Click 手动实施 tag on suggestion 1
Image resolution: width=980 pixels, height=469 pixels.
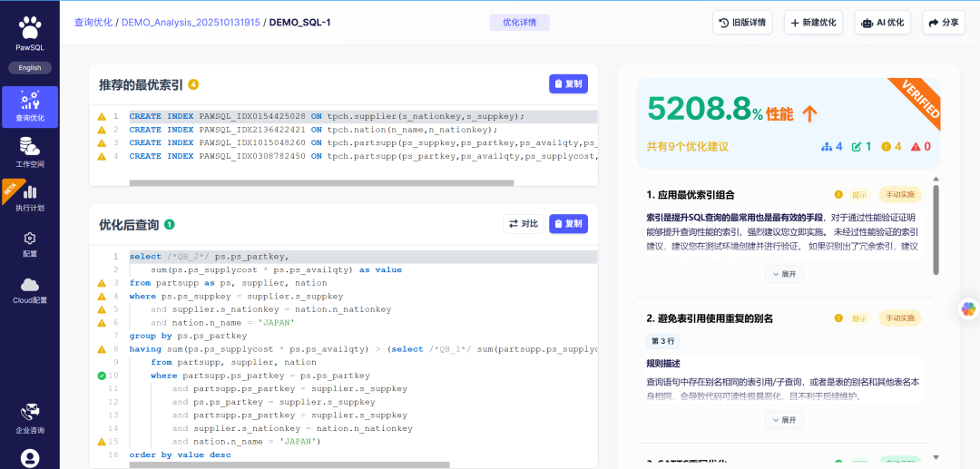900,194
